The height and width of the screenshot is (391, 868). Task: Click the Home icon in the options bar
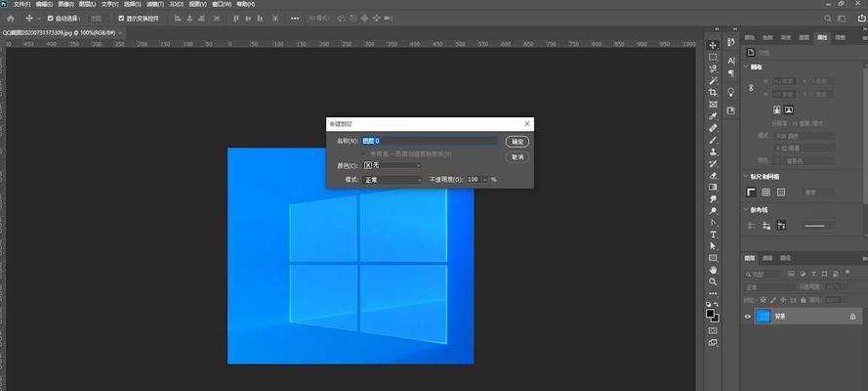coord(10,19)
